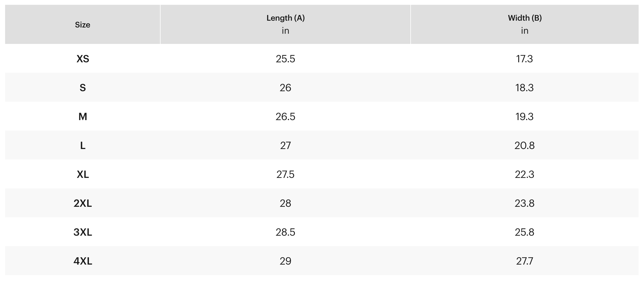Select the 4XL size row label
This screenshot has width=644, height=281.
83,261
